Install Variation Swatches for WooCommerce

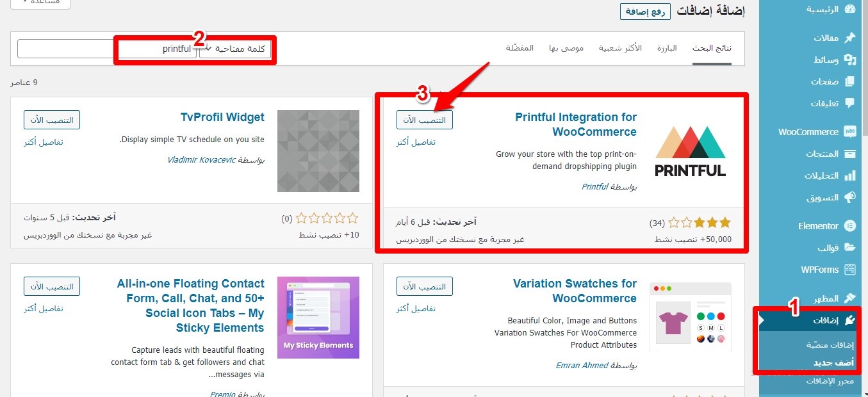click(424, 286)
